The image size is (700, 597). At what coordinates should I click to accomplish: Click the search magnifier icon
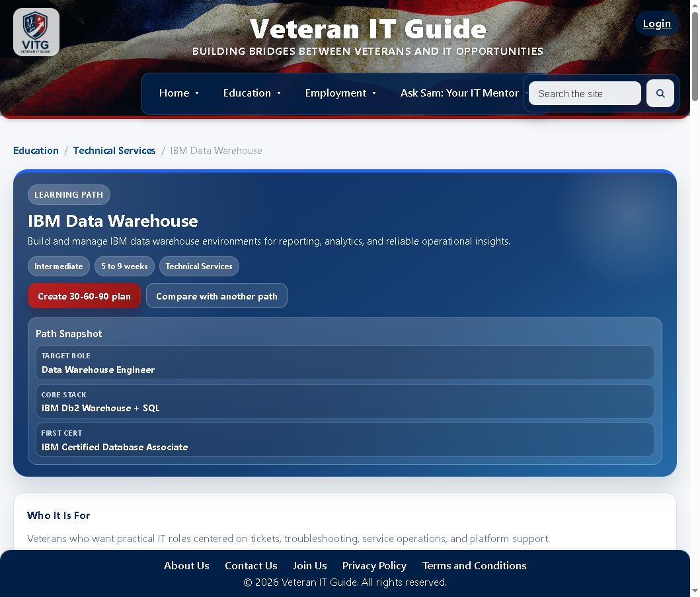660,93
